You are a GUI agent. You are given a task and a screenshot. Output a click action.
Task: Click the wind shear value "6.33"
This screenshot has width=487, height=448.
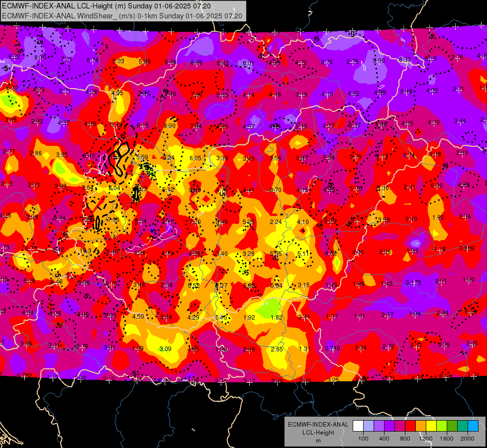pos(405,59)
